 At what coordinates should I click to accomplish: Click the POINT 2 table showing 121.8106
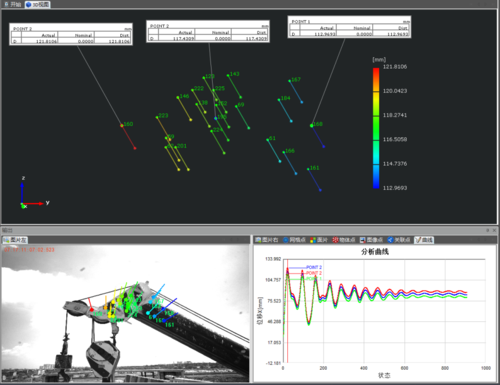[x=71, y=34]
